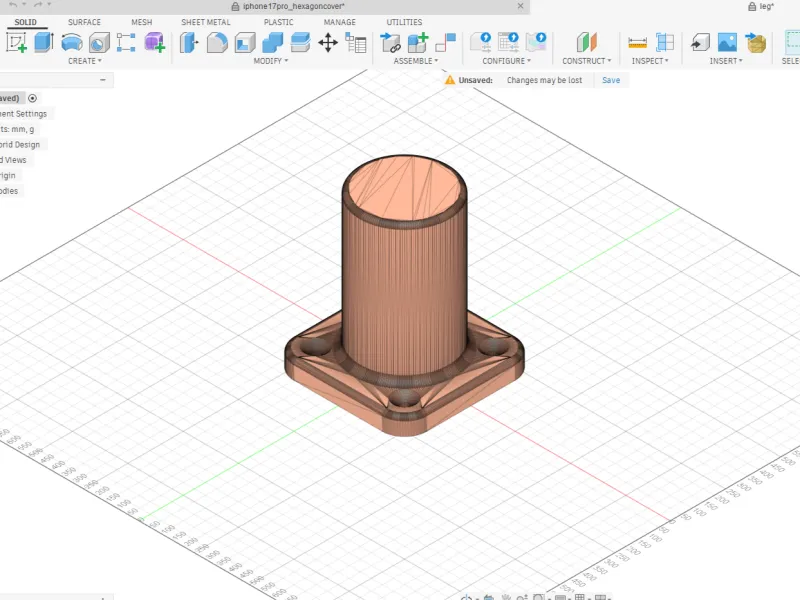Select the Press Pull tool

tap(189, 42)
